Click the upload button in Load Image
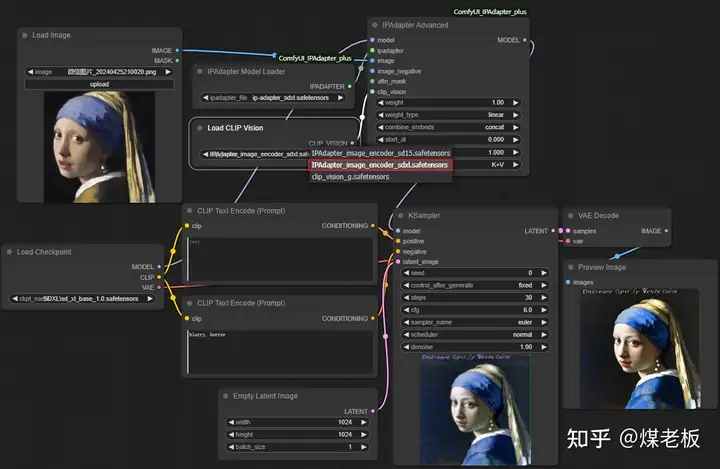The width and height of the screenshot is (720, 469). point(99,85)
